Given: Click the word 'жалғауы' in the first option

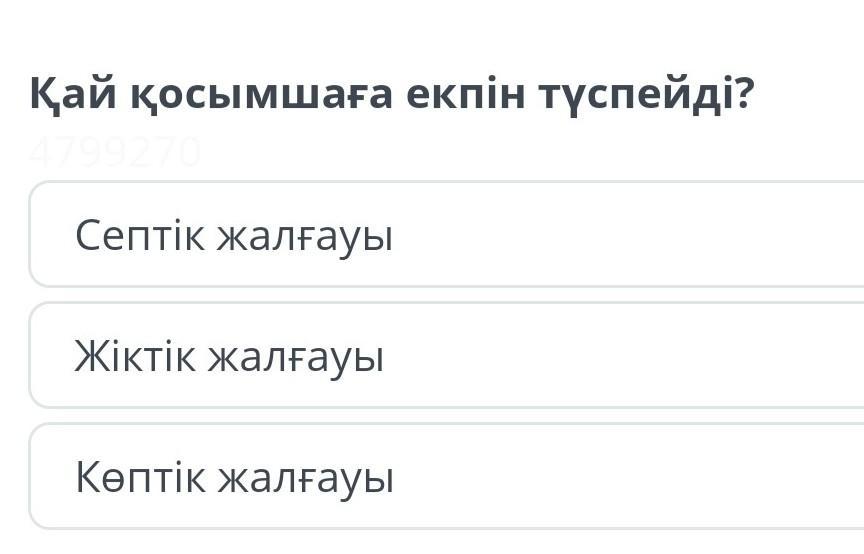Looking at the screenshot, I should [305, 238].
